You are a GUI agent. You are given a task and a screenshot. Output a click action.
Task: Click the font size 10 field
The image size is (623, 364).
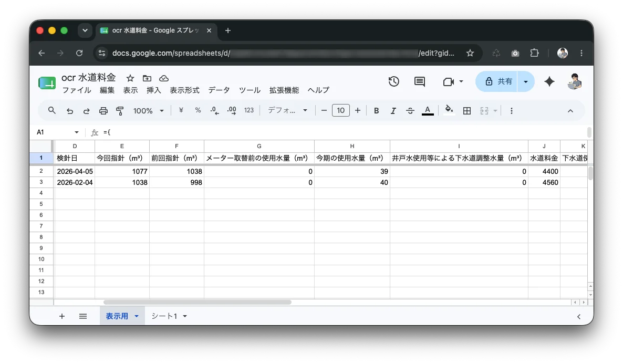[x=341, y=110]
